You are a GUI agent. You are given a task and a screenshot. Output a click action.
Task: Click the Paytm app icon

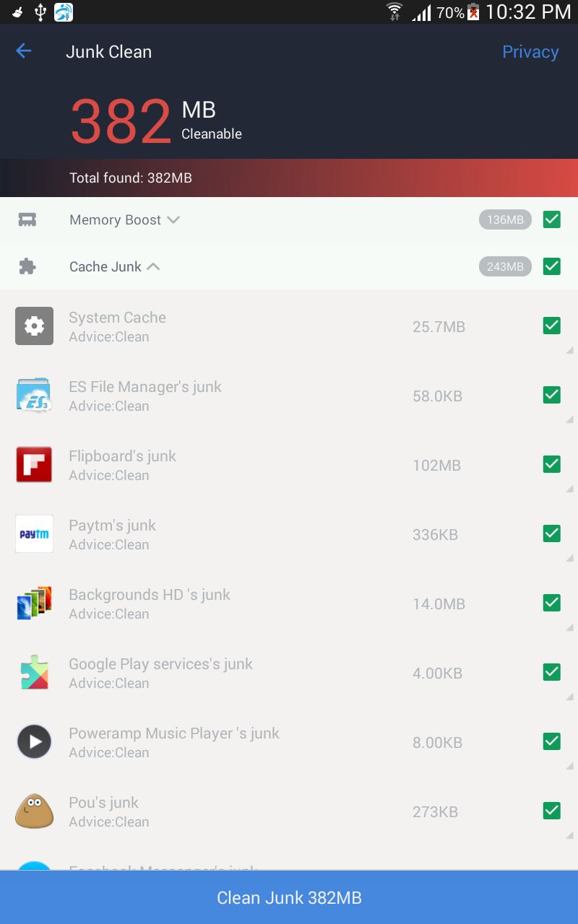[x=34, y=533]
